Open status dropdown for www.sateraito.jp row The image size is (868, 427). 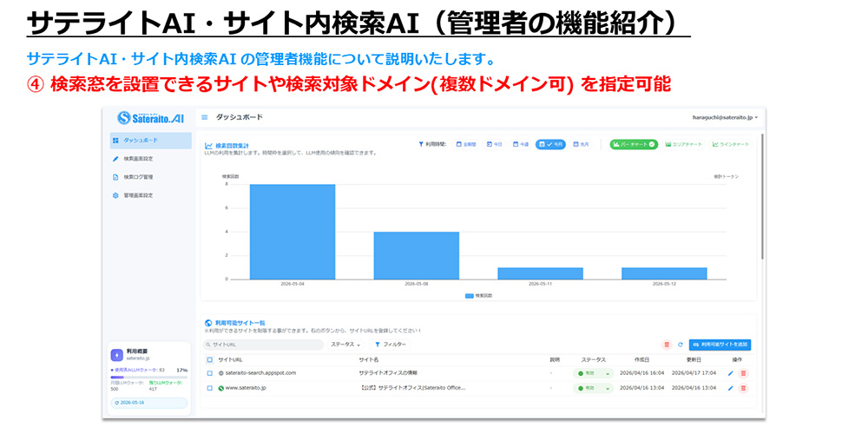[594, 388]
